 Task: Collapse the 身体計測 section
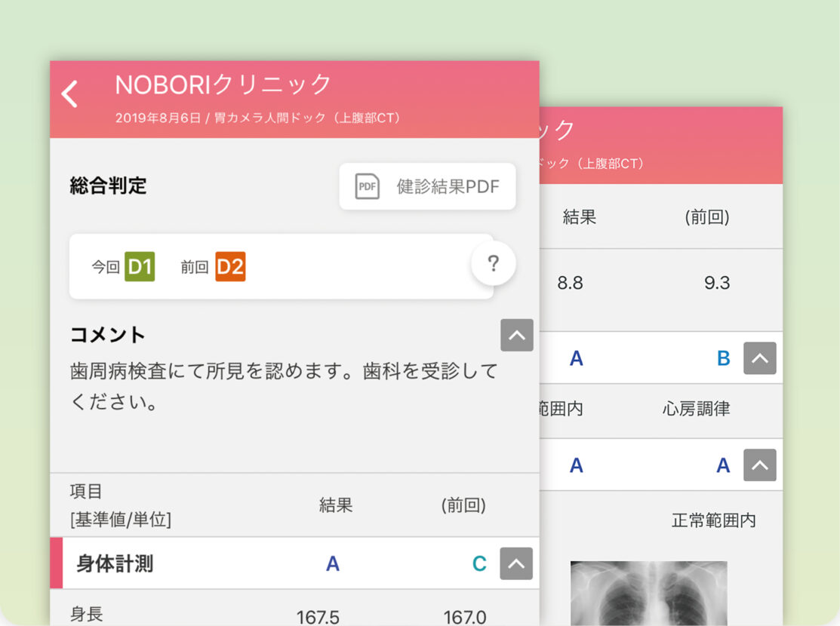coord(516,563)
